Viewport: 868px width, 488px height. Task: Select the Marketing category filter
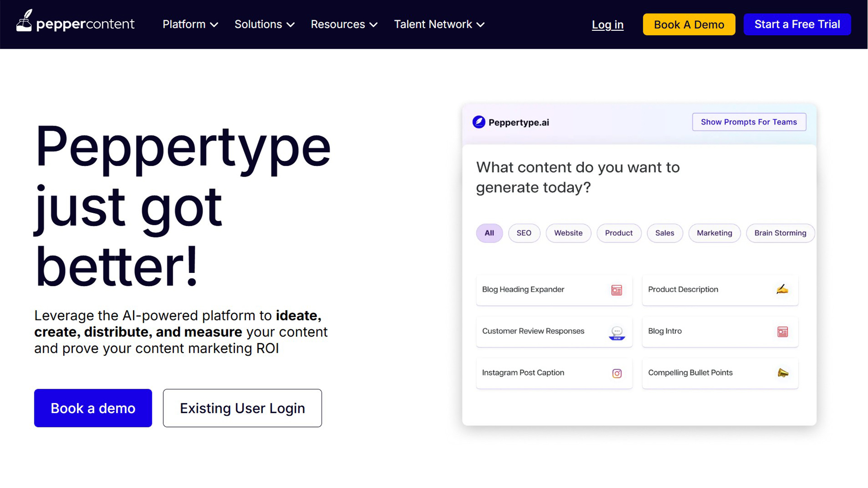click(714, 233)
